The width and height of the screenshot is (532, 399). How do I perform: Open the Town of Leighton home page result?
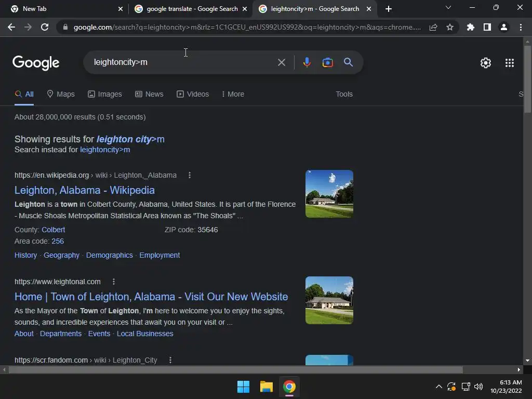(x=151, y=297)
